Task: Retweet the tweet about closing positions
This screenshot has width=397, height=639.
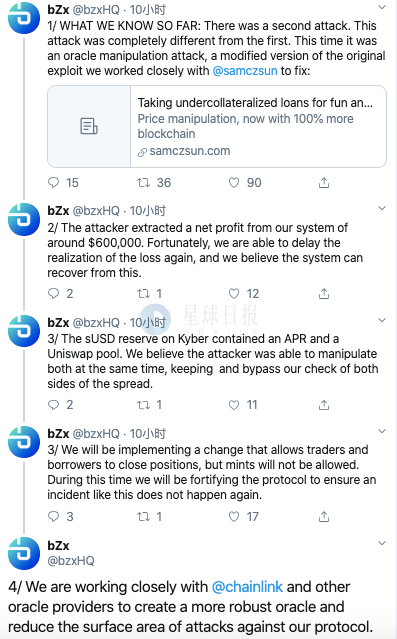Action: click(x=143, y=516)
